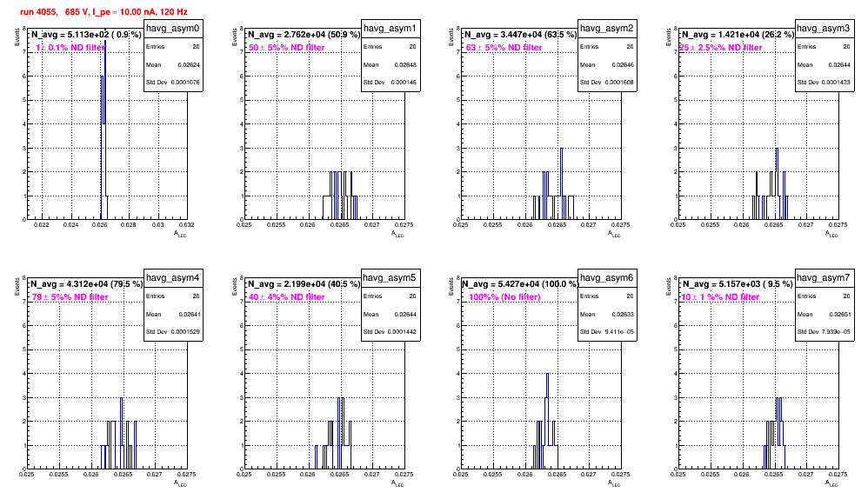Click the Entries 20 row in havg_asym0

point(173,47)
